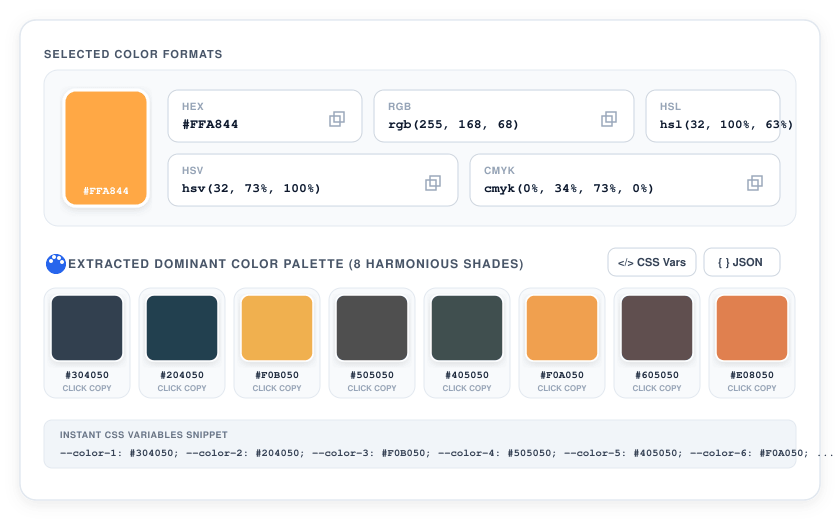Click the Selected Color Formats heading
Viewport: 840px width, 520px height.
(x=133, y=54)
